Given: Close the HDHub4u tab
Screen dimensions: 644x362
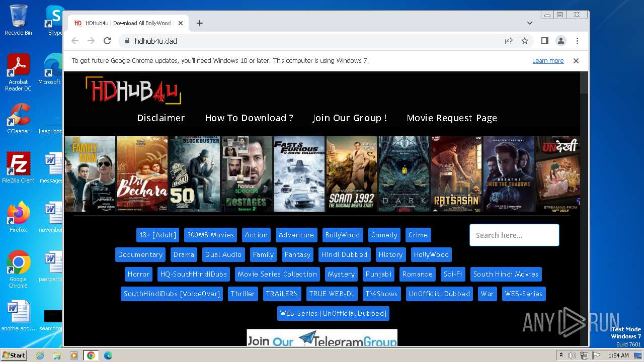Looking at the screenshot, I should coord(181,23).
